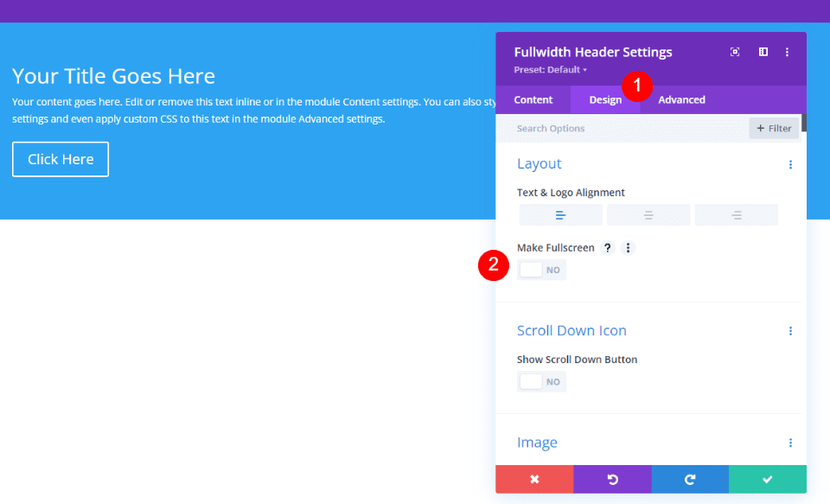Image resolution: width=830 pixels, height=504 pixels.
Task: Enable the Show Scroll Down Button toggle
Action: point(541,380)
